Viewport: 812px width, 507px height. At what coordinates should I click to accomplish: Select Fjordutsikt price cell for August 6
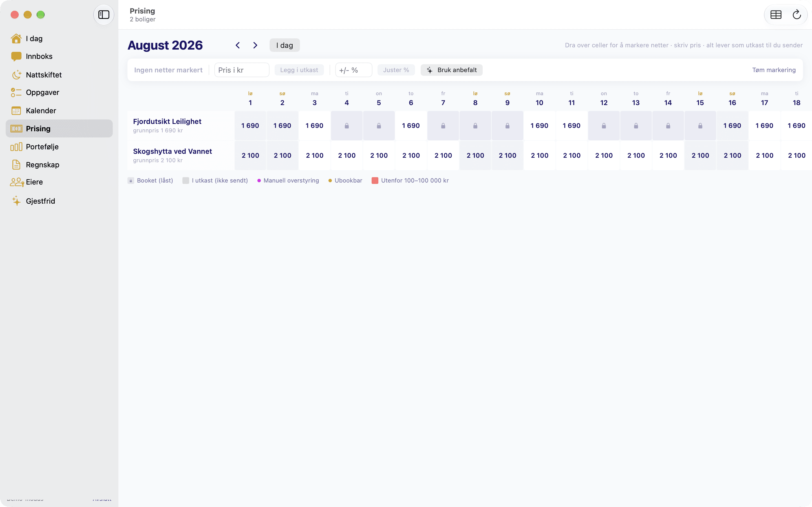click(411, 126)
